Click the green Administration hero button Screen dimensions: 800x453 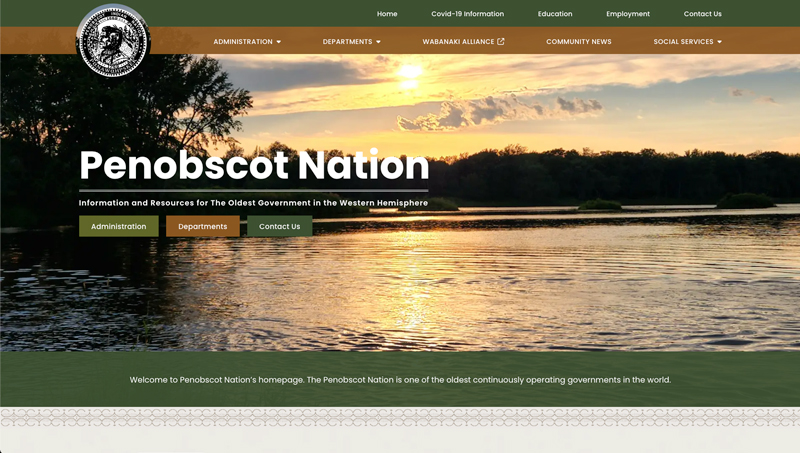119,226
